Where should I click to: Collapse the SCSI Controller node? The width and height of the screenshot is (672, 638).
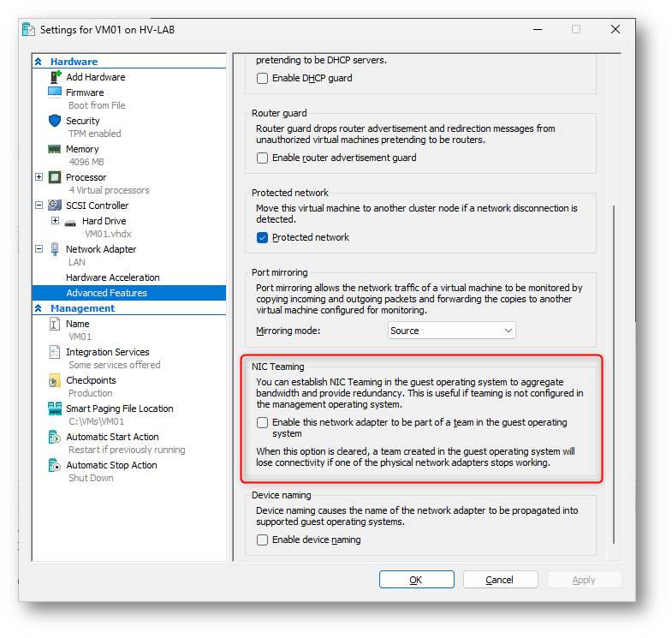tap(39, 206)
